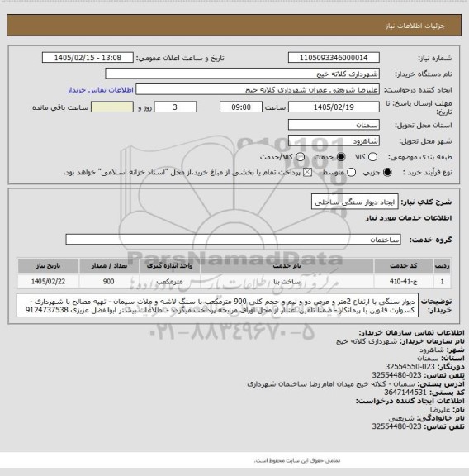The image size is (469, 476).
Task: Click the deadline time field 09:00
Action: [x=241, y=107]
